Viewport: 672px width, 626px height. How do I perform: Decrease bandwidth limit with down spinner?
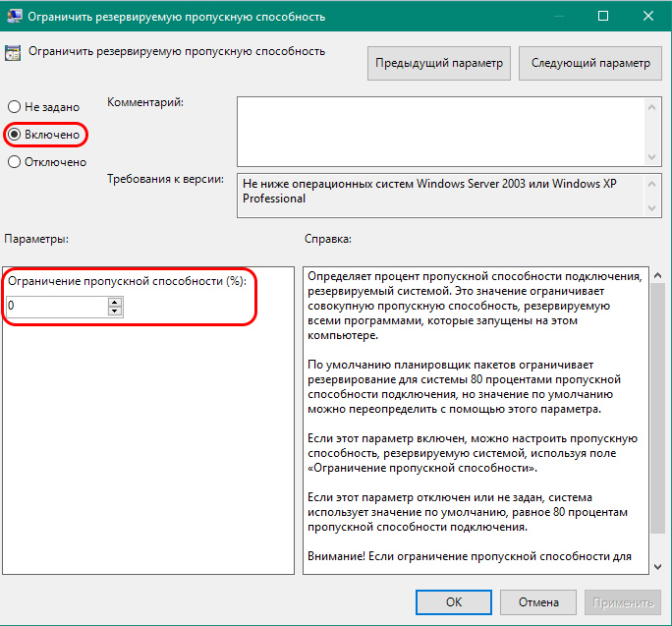tap(115, 312)
